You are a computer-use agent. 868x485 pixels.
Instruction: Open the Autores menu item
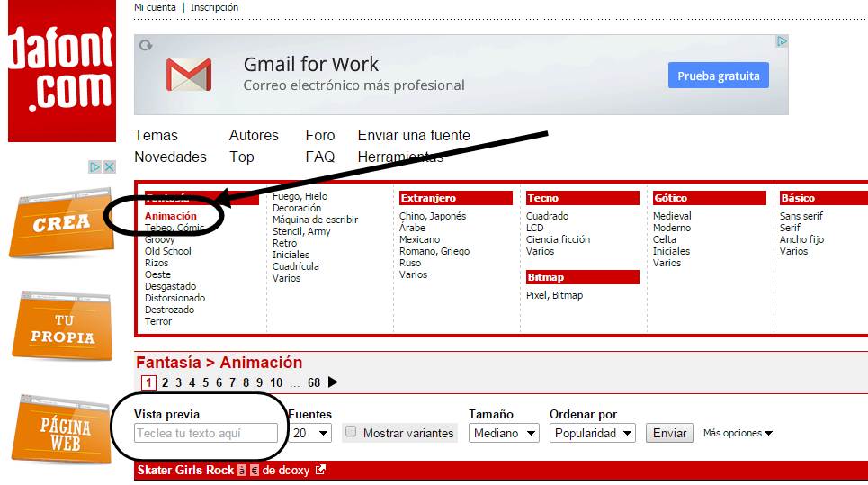pyautogui.click(x=254, y=135)
